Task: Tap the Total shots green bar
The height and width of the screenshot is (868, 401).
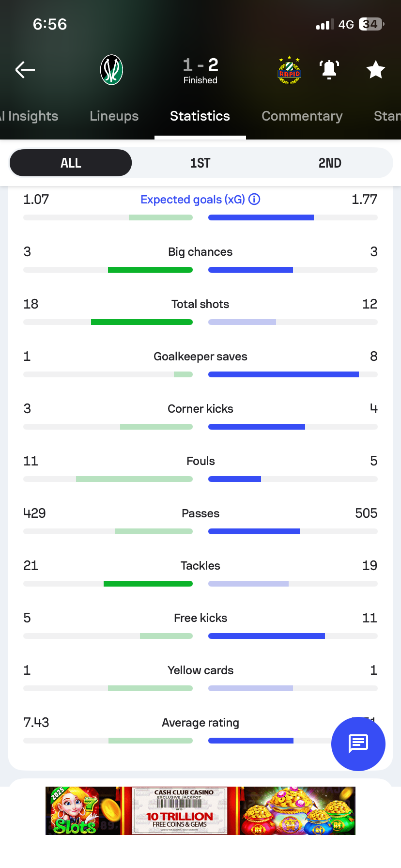Action: point(142,322)
